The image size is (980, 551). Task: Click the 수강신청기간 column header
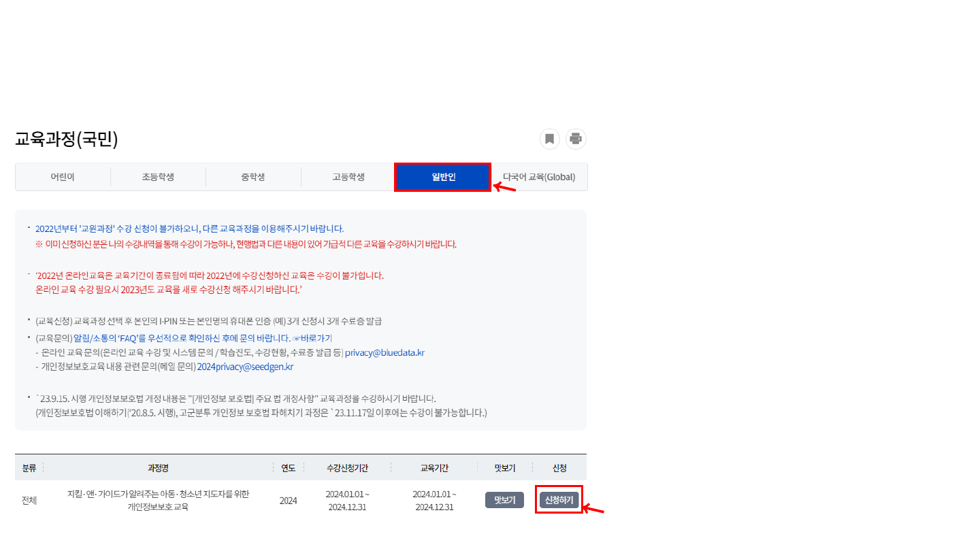point(348,467)
